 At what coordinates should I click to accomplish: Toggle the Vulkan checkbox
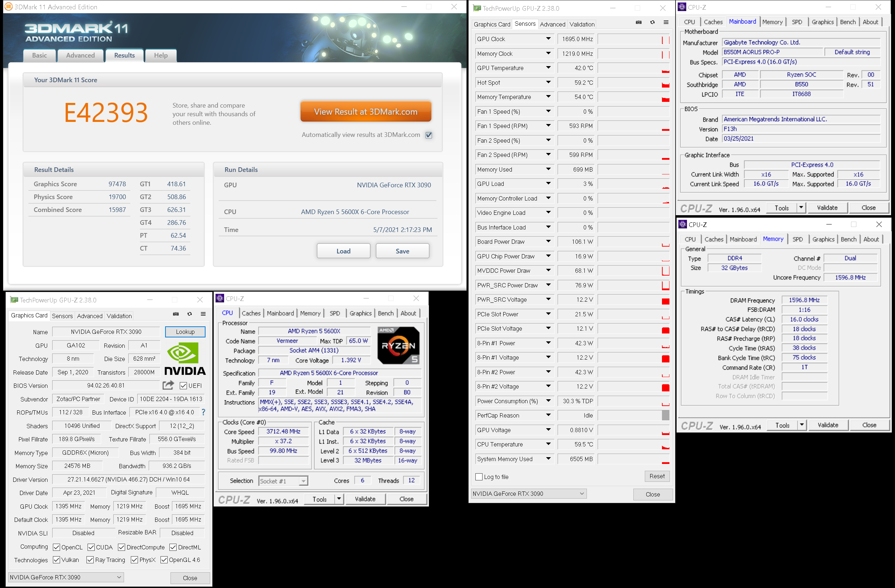pos(56,560)
